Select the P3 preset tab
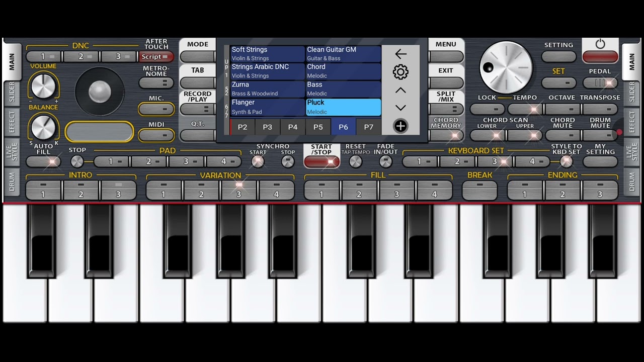Viewport: 644px width, 362px height. tap(268, 127)
